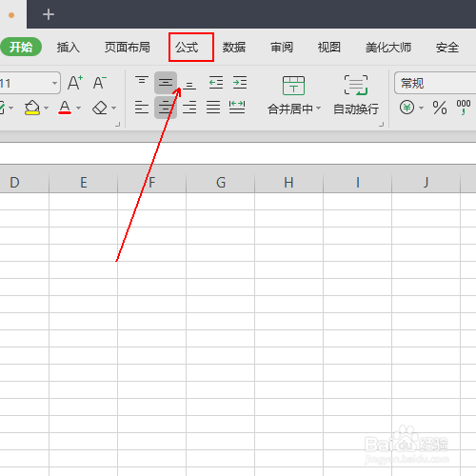
Task: Apply the red font color
Action: [x=65, y=108]
